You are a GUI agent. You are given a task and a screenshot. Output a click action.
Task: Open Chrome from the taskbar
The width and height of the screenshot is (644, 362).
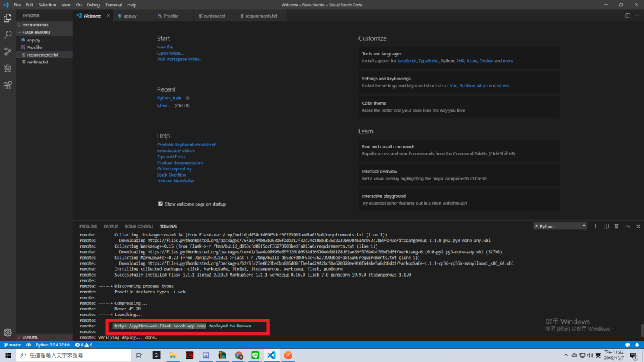tap(238, 355)
